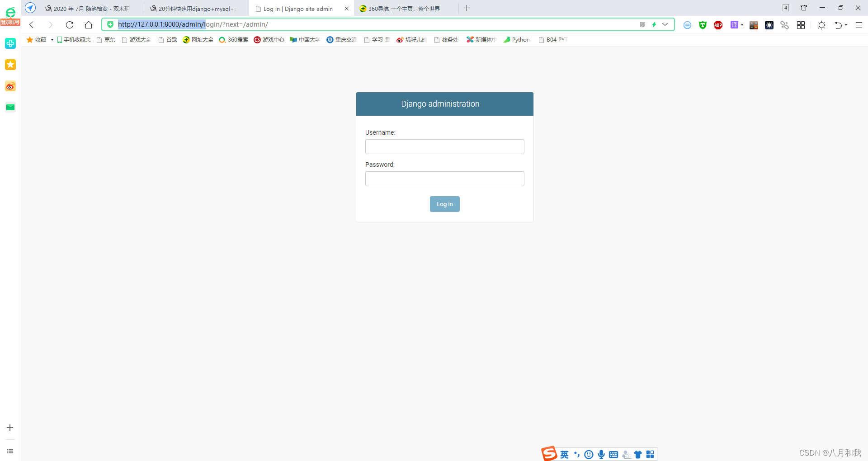Viewport: 868px width, 461px height.
Task: Click the purple translate extension icon
Action: coord(734,25)
